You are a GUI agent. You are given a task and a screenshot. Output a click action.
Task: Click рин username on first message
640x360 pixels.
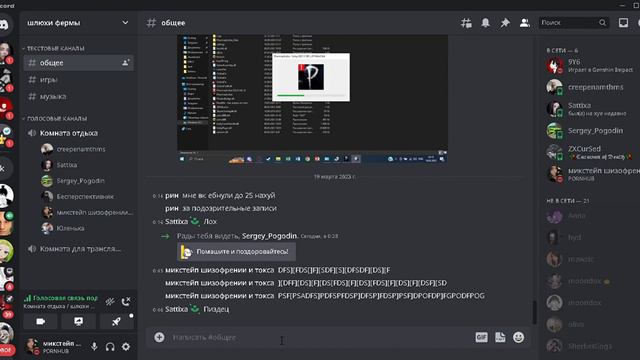(x=172, y=196)
